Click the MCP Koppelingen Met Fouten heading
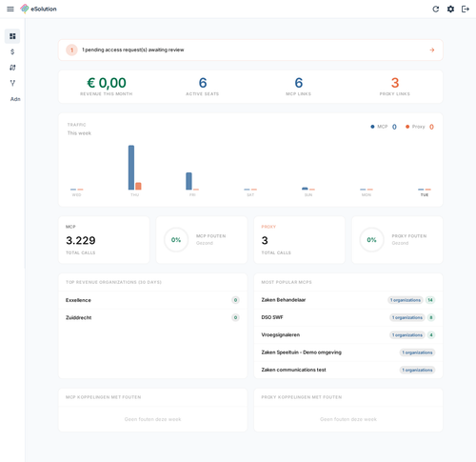Screen dimensions: 476x462 103,397
